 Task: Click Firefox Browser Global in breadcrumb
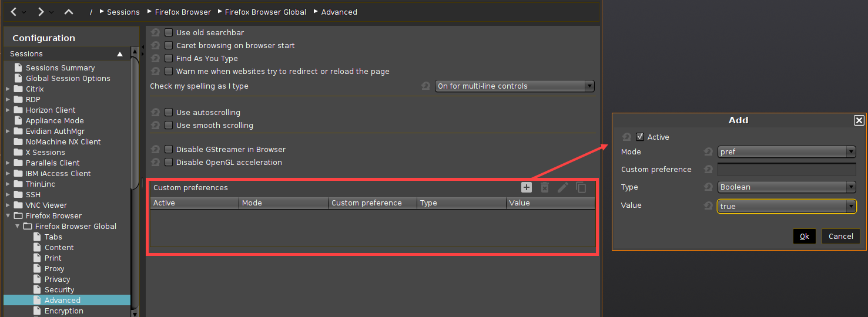(266, 12)
